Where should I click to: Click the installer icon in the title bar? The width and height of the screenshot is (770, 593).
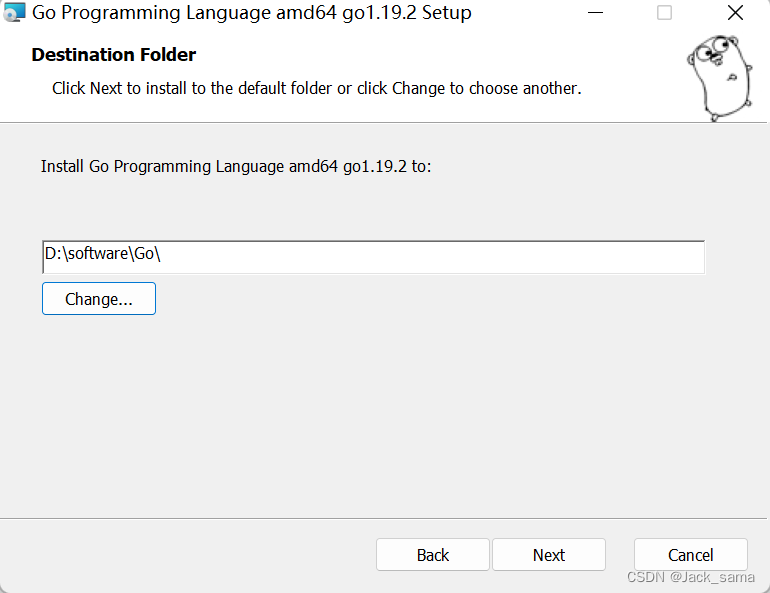pyautogui.click(x=14, y=12)
